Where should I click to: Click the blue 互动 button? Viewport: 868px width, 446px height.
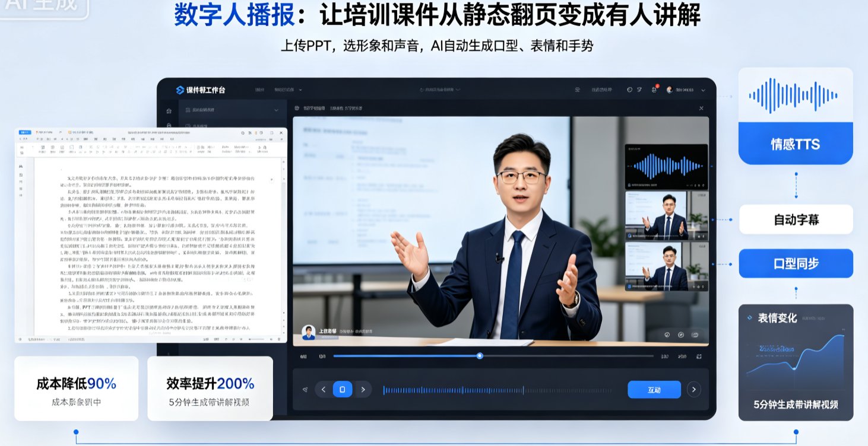coord(654,390)
